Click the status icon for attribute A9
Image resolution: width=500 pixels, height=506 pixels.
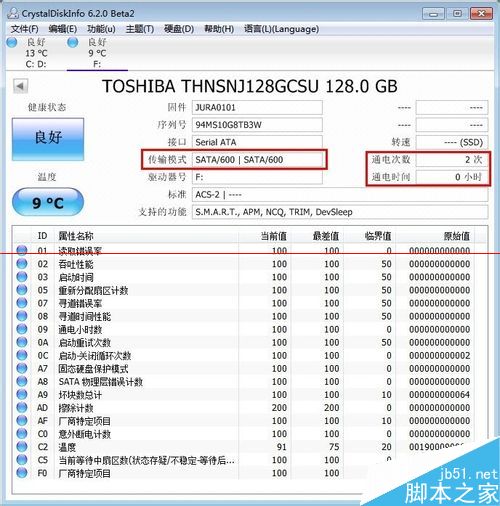point(22,394)
